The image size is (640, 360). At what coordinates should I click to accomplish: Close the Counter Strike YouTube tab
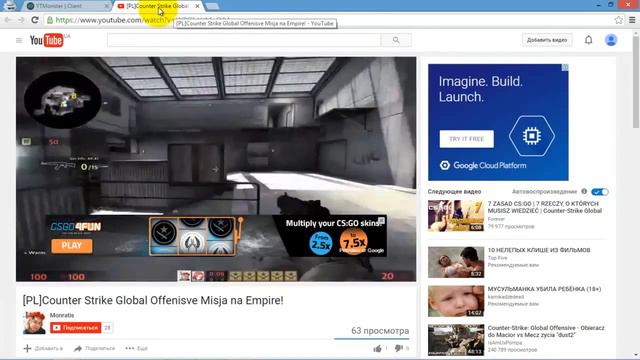click(198, 6)
